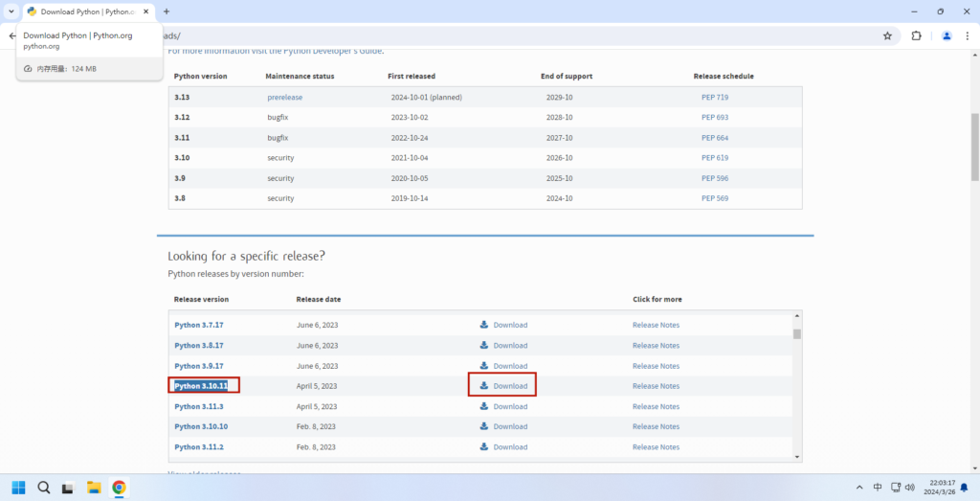The width and height of the screenshot is (980, 501).
Task: Go back with the browser back arrow
Action: pos(11,36)
